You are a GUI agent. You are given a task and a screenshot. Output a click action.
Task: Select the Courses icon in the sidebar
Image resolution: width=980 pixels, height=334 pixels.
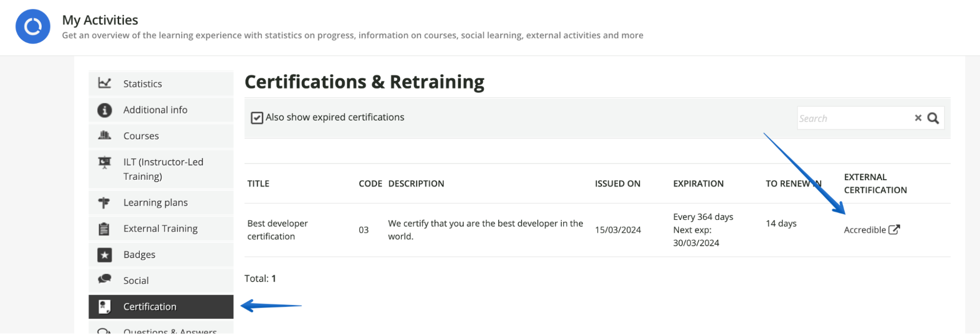point(104,136)
